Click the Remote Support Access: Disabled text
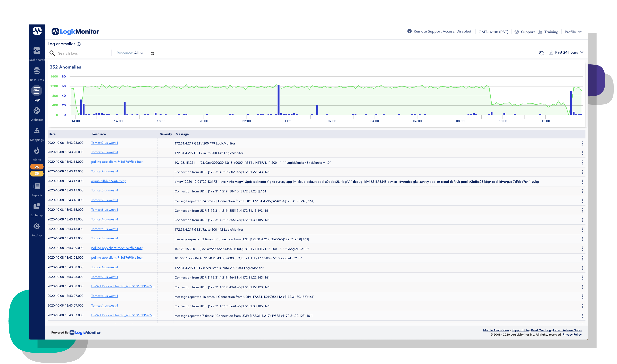This screenshot has height=364, width=617. coord(442,31)
